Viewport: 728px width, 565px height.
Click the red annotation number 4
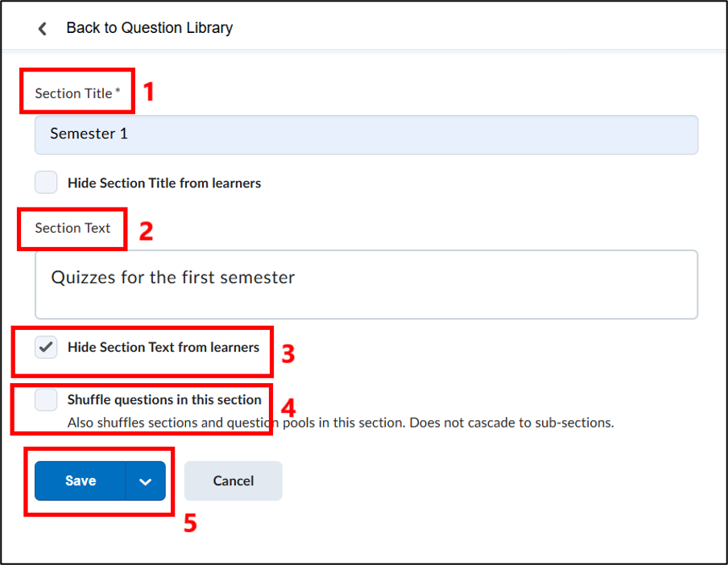(288, 408)
